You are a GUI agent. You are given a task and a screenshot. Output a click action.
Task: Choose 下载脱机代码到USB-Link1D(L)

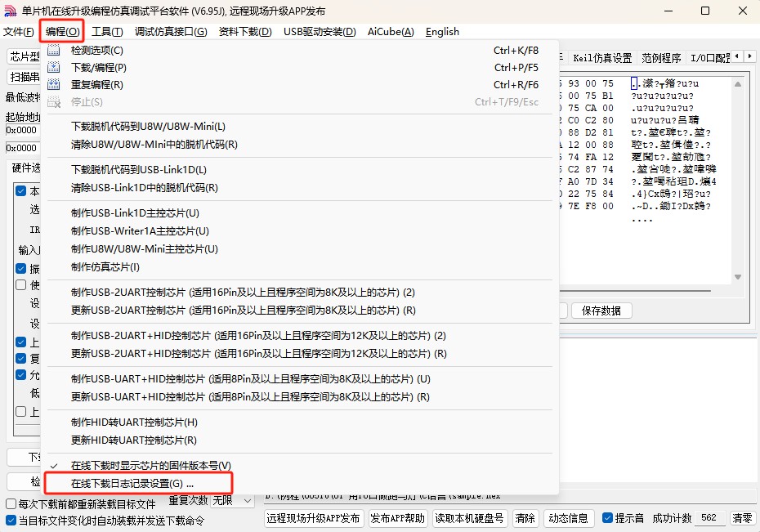[x=300, y=170]
